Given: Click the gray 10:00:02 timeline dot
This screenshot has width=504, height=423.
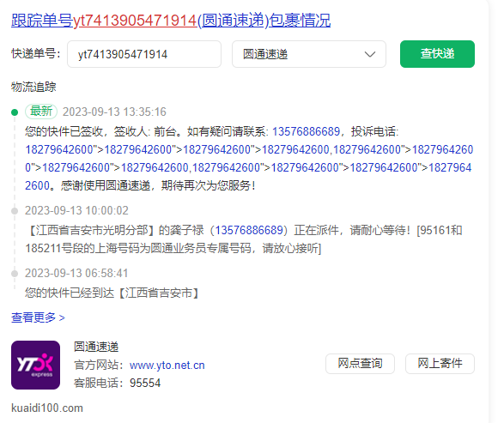Looking at the screenshot, I should [15, 211].
